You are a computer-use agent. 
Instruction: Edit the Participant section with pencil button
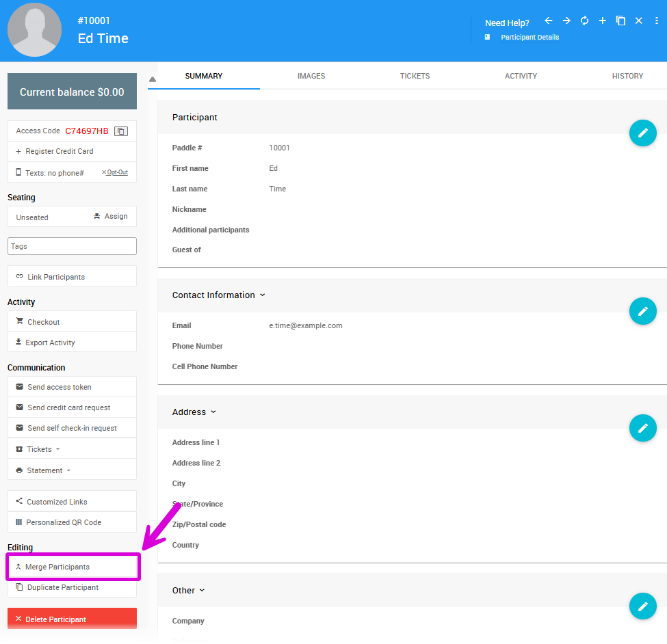[642, 133]
